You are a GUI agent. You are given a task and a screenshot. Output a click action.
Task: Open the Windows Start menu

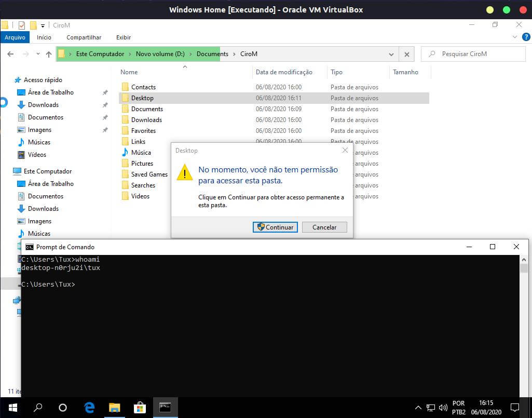[12, 408]
